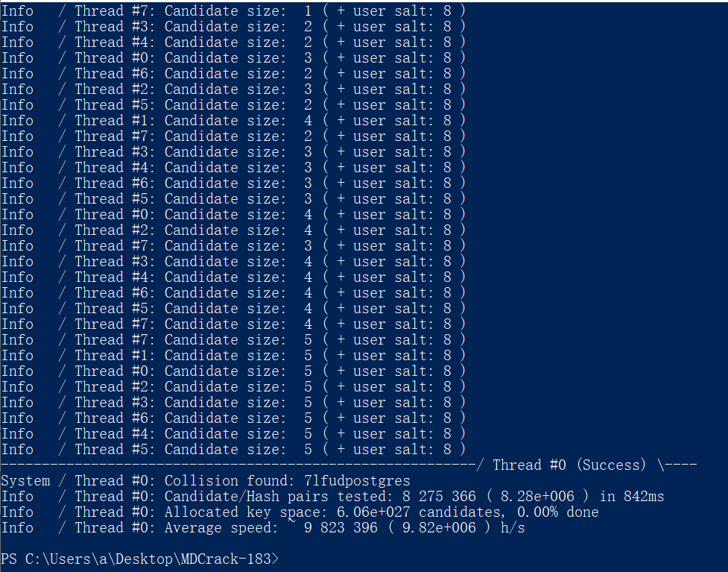This screenshot has width=728, height=572.
Task: Click the Thread #4 Candidate size 3 line
Action: coord(233,167)
